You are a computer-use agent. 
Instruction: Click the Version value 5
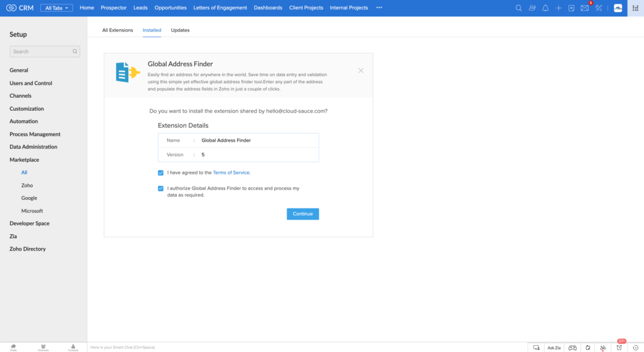click(203, 155)
